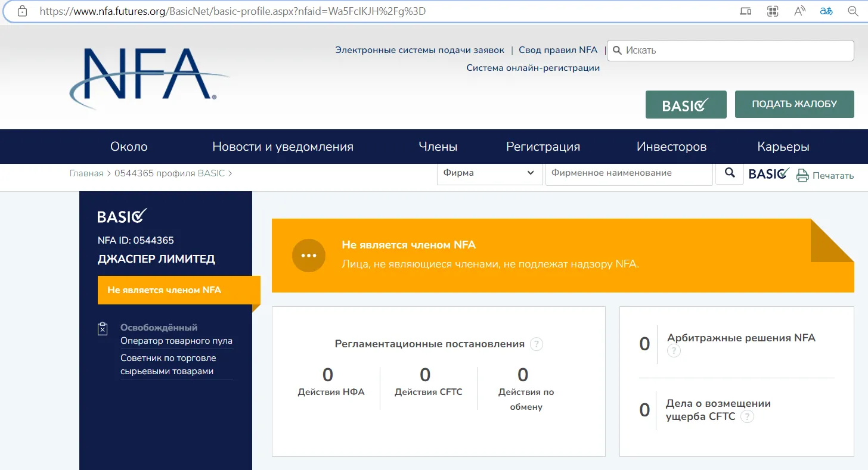Click the browser translate icon in address bar
868x470 pixels.
pos(826,11)
